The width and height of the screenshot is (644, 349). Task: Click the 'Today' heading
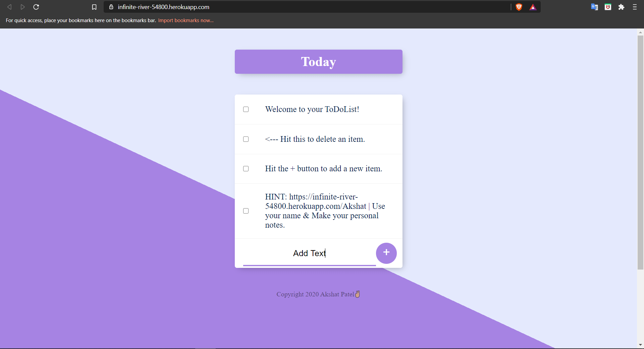point(319,62)
